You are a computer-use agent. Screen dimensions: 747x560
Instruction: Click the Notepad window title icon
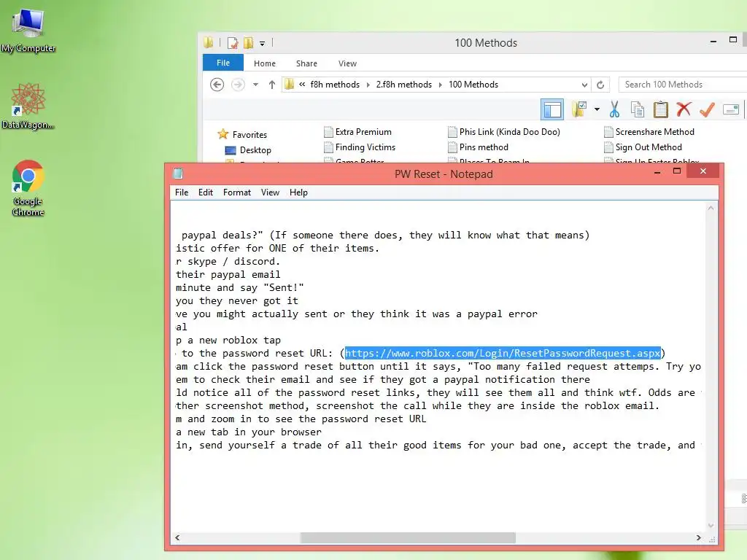pos(178,174)
